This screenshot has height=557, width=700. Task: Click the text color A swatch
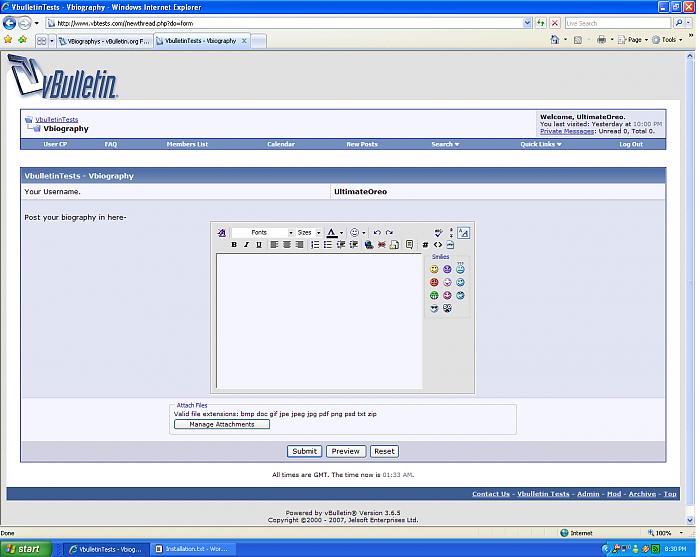pyautogui.click(x=332, y=232)
